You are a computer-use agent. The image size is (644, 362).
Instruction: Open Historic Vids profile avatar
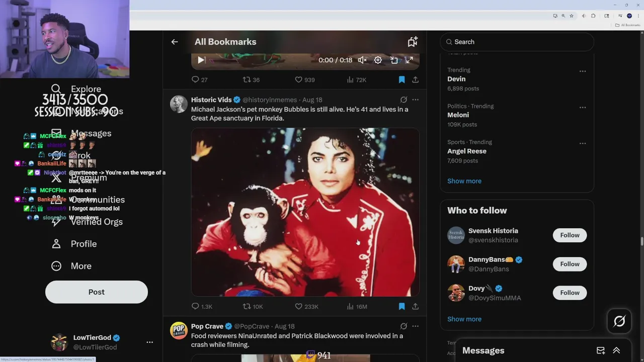coord(179,104)
